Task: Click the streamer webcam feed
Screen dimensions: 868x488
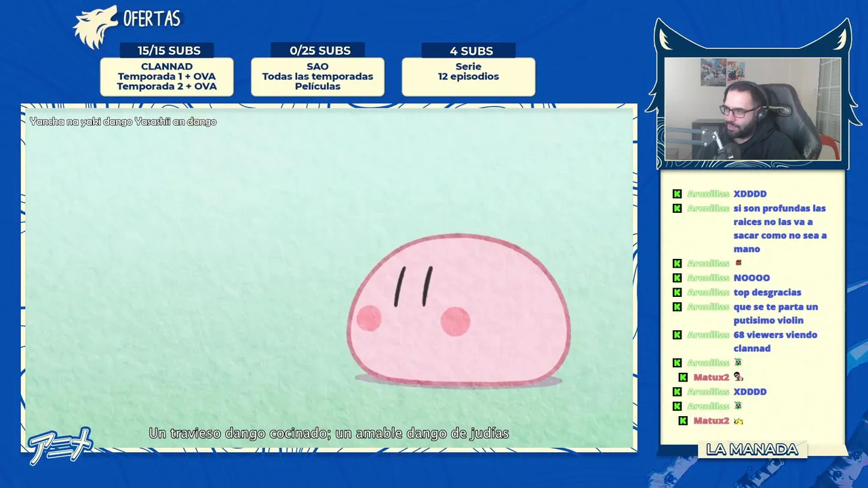Action: coord(752,109)
